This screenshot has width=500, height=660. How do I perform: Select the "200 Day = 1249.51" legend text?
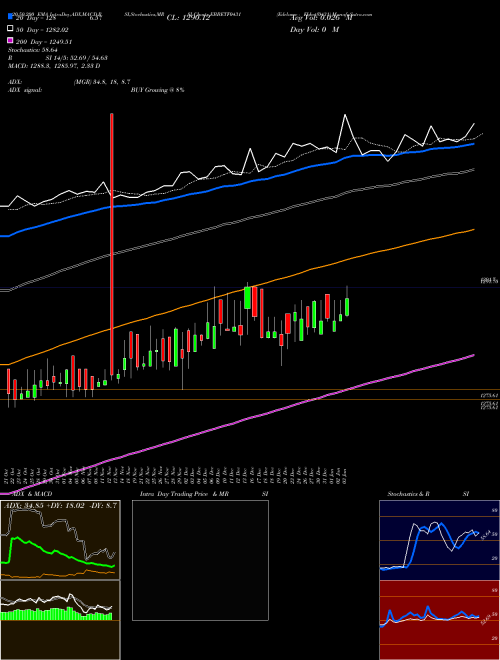point(44,42)
